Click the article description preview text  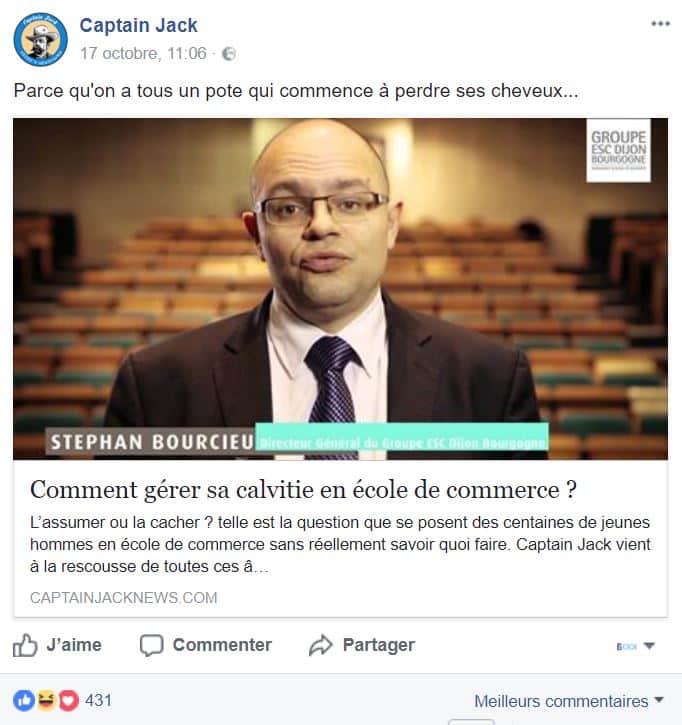click(340, 544)
